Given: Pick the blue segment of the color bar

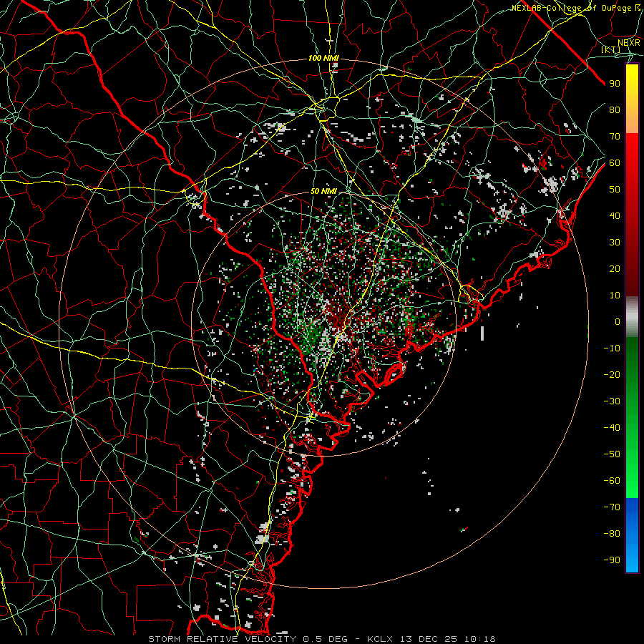Looking at the screenshot, I should [632, 535].
